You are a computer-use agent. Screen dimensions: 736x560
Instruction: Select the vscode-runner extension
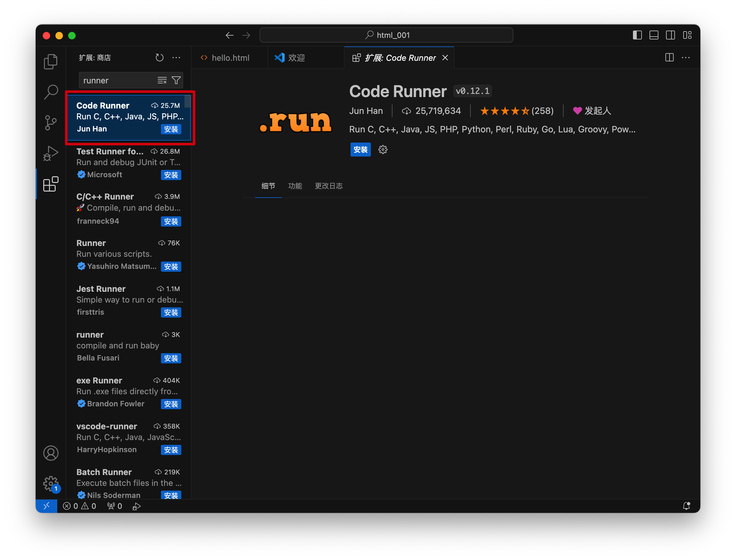click(x=128, y=438)
